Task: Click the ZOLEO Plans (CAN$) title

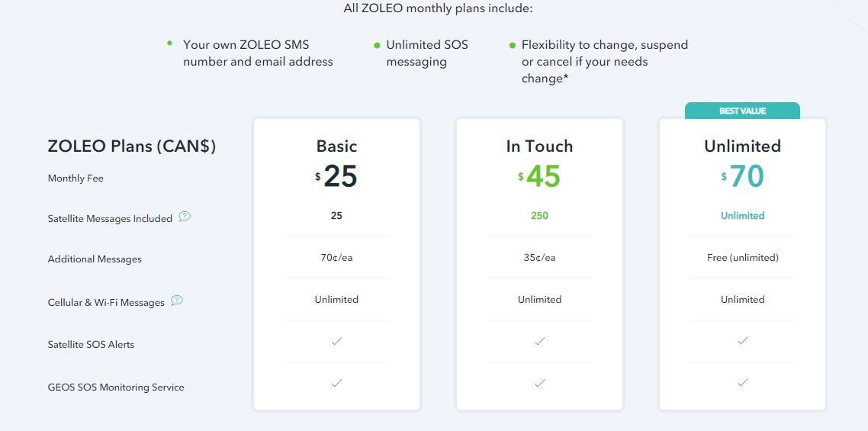Action: [132, 146]
